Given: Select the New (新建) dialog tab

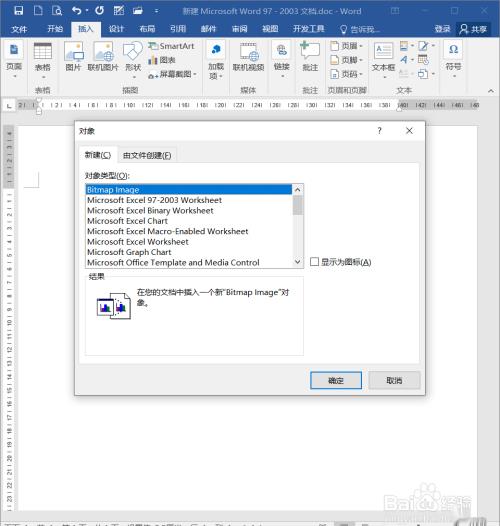Looking at the screenshot, I should pos(98,155).
